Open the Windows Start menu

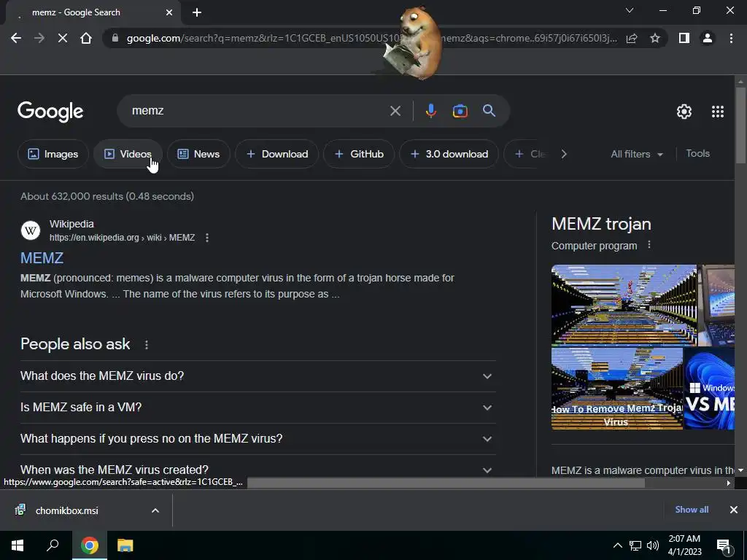click(x=18, y=545)
